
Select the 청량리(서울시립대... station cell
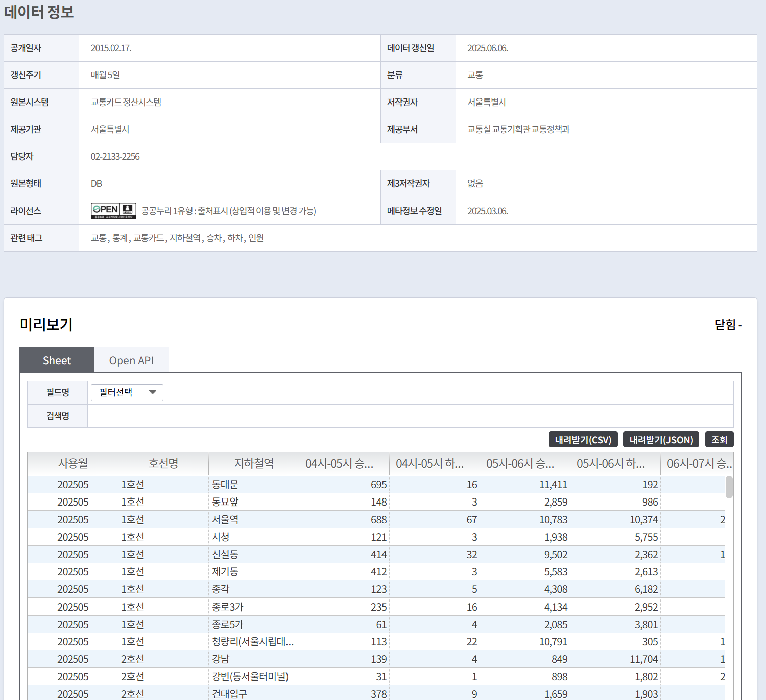(254, 642)
